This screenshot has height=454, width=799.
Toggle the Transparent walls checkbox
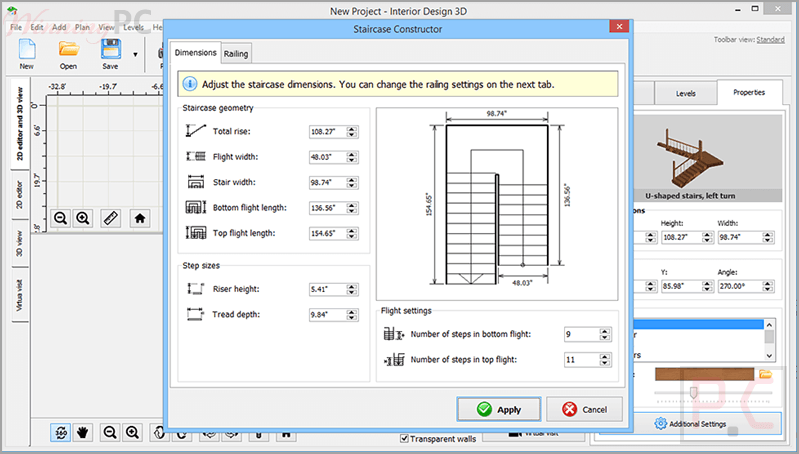pyautogui.click(x=404, y=438)
